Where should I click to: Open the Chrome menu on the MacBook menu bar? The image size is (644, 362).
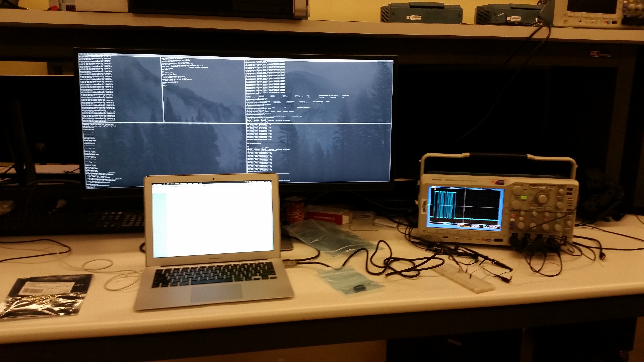[x=159, y=184]
